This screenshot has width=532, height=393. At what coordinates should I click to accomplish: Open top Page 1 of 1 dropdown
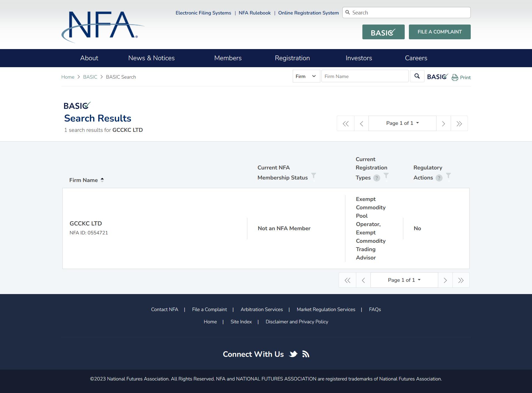click(402, 123)
